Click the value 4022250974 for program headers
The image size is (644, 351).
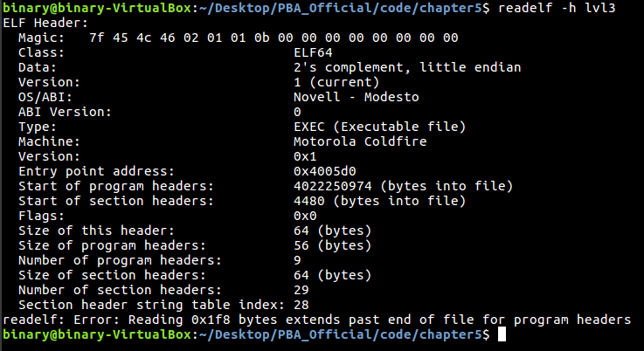(333, 186)
